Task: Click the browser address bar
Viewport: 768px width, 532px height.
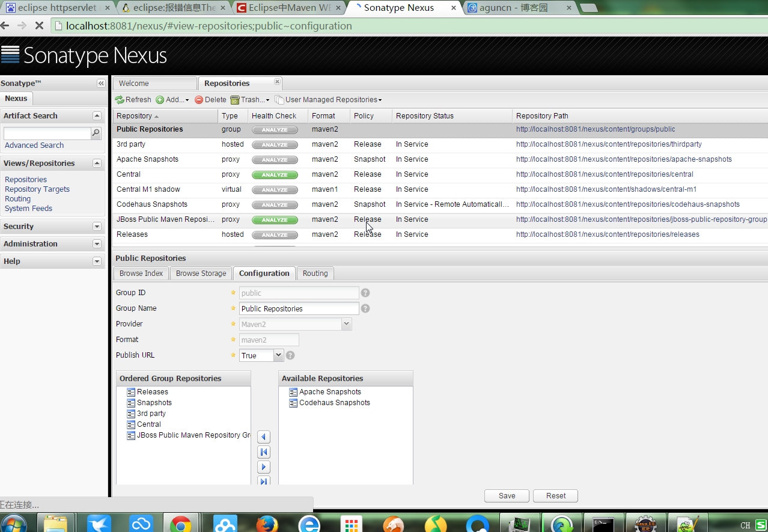Action: (409, 26)
